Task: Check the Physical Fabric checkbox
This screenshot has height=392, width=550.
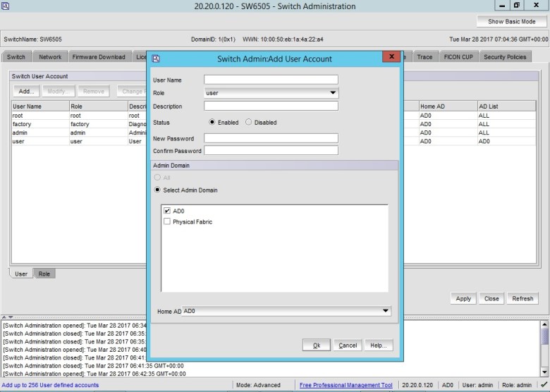Action: click(167, 222)
